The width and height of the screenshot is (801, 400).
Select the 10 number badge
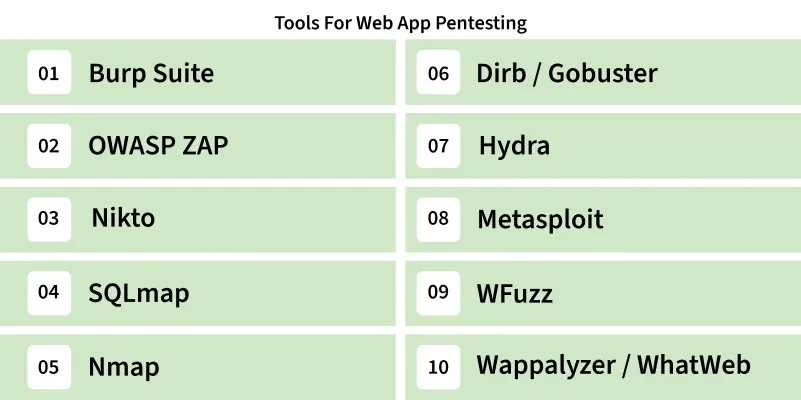[x=438, y=366]
